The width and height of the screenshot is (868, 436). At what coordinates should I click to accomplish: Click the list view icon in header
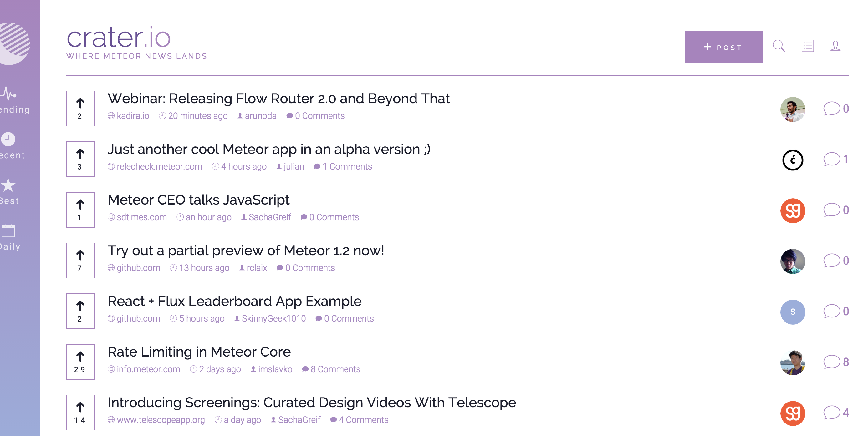(x=807, y=46)
